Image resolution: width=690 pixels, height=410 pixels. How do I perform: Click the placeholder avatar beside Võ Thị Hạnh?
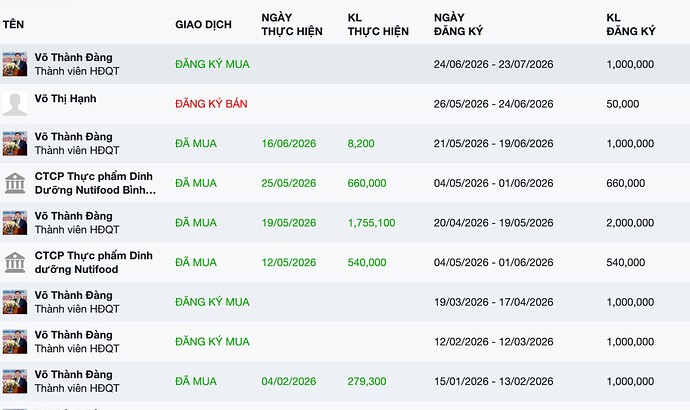coord(15,104)
